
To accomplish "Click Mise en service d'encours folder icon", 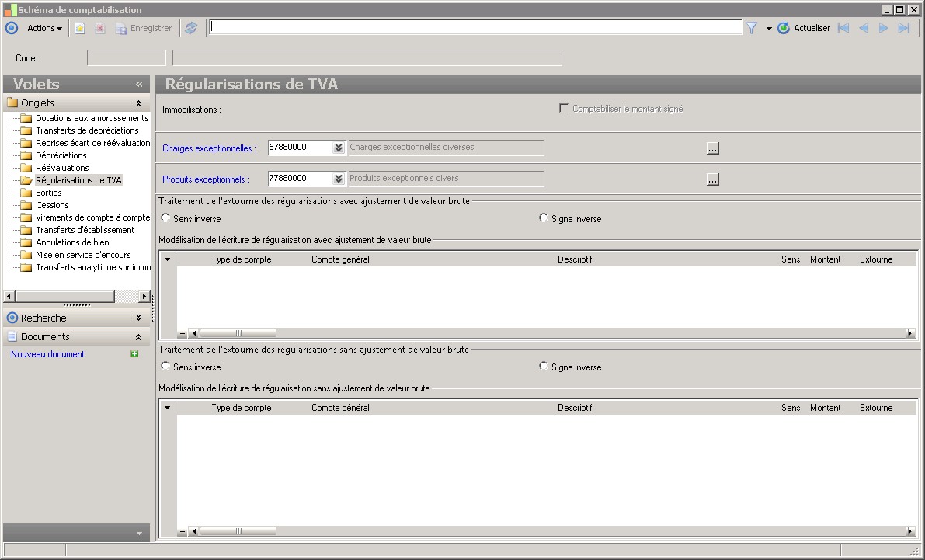I will point(26,254).
